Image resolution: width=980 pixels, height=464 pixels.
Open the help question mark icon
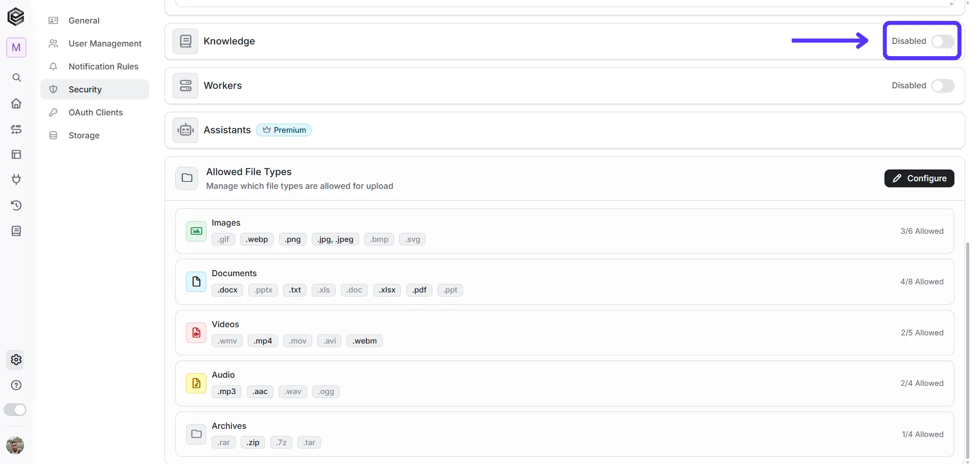(16, 385)
